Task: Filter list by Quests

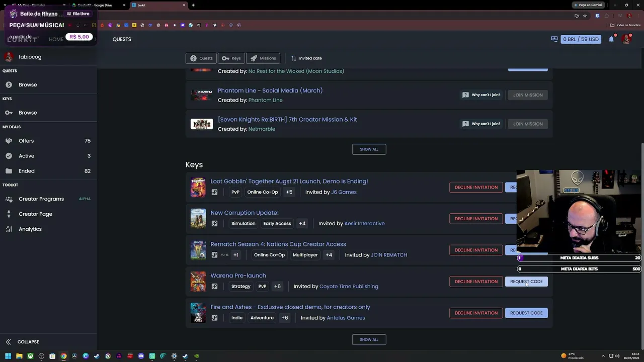Action: [x=201, y=58]
